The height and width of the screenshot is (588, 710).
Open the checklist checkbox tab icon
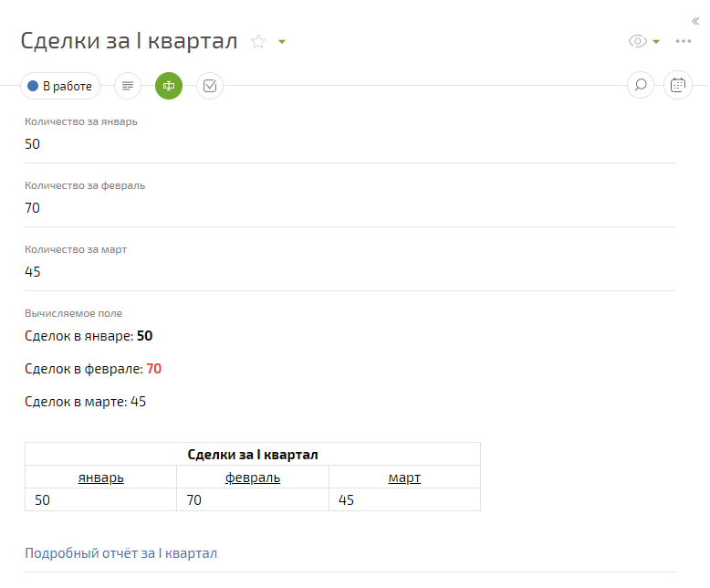210,86
